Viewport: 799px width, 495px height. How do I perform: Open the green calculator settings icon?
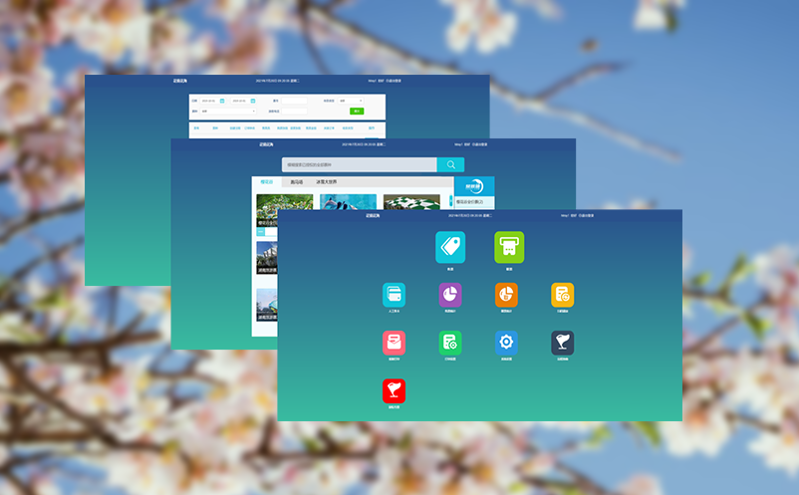click(450, 343)
